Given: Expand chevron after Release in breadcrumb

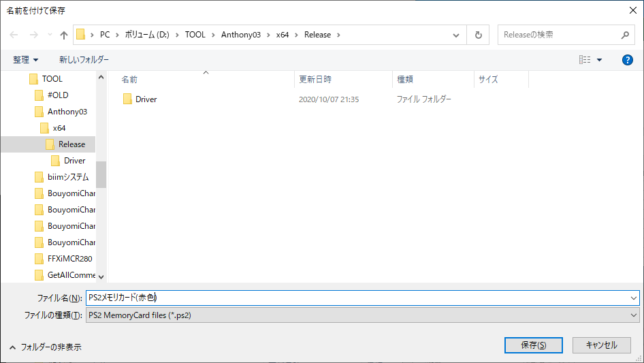Looking at the screenshot, I should 338,35.
